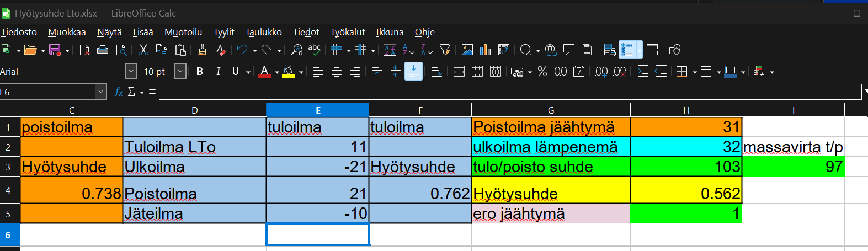Toggle Freeze Rows and Columns button
Image resolution: width=868 pixels, height=251 pixels.
pyautogui.click(x=627, y=50)
